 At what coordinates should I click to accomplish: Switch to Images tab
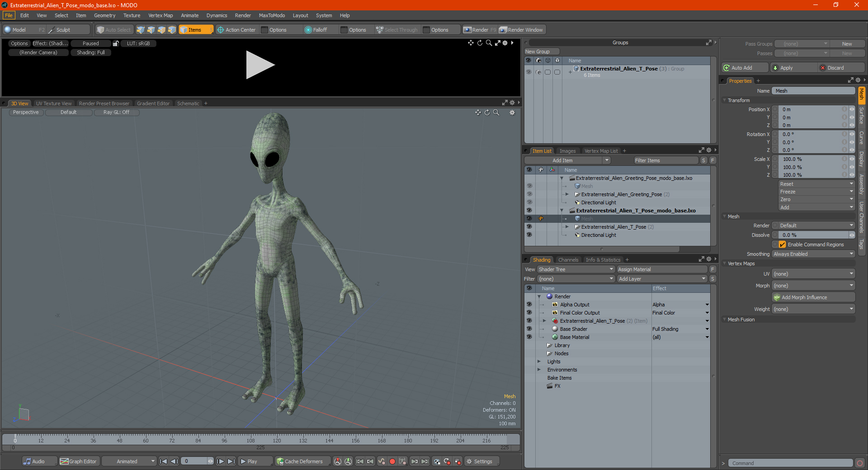[x=567, y=151]
